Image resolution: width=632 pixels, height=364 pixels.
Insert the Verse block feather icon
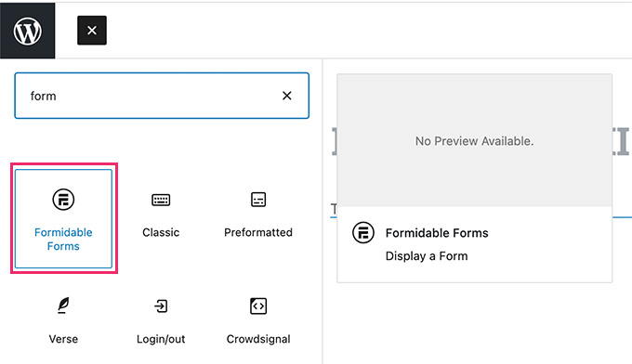(x=63, y=305)
